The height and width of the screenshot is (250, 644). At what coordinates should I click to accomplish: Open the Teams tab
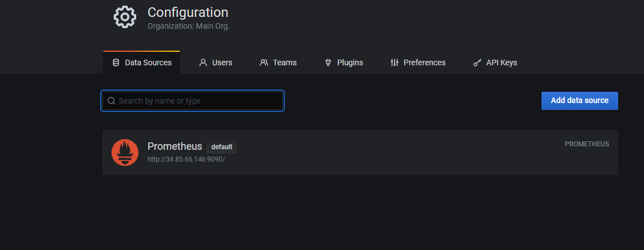278,63
